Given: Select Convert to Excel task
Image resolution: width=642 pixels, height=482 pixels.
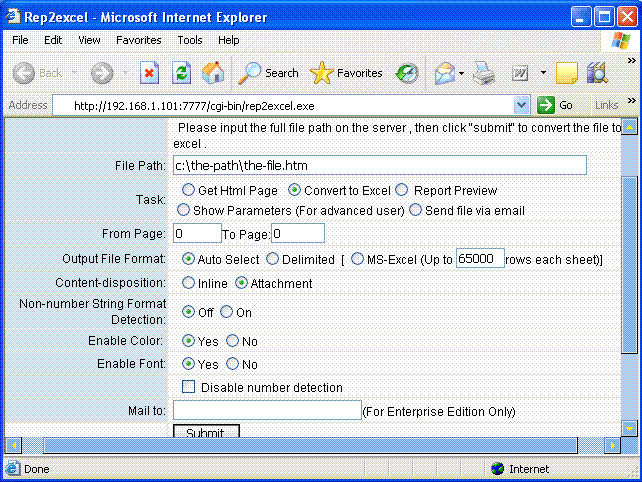Looking at the screenshot, I should [294, 190].
